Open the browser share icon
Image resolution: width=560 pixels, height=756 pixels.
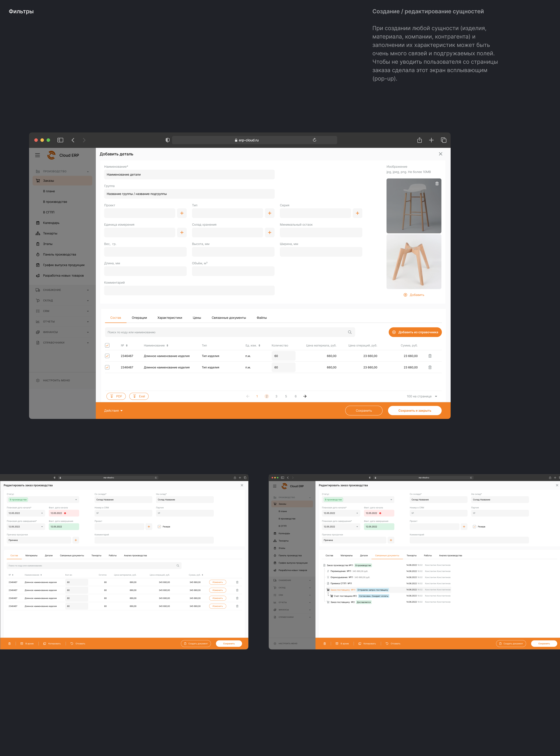419,140
